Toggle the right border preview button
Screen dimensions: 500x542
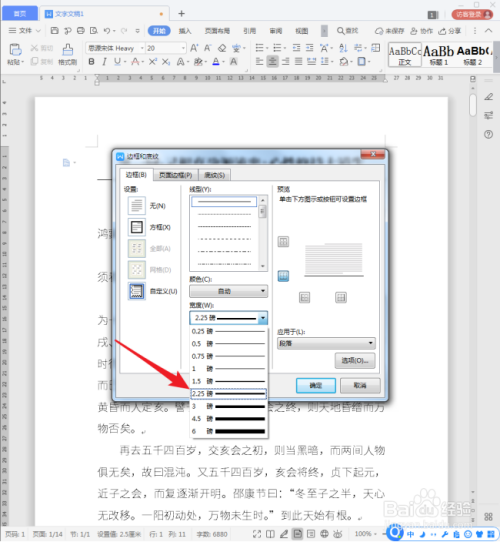341,297
